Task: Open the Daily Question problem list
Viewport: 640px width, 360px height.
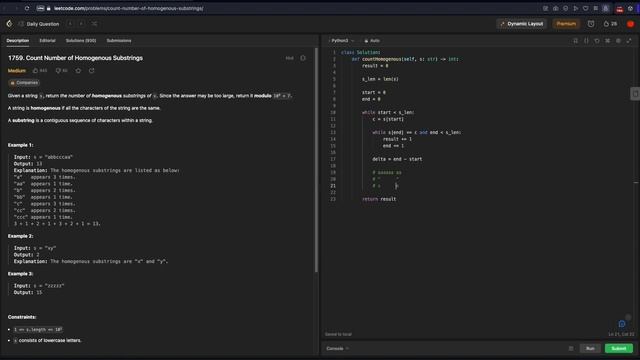Action: click(x=39, y=24)
